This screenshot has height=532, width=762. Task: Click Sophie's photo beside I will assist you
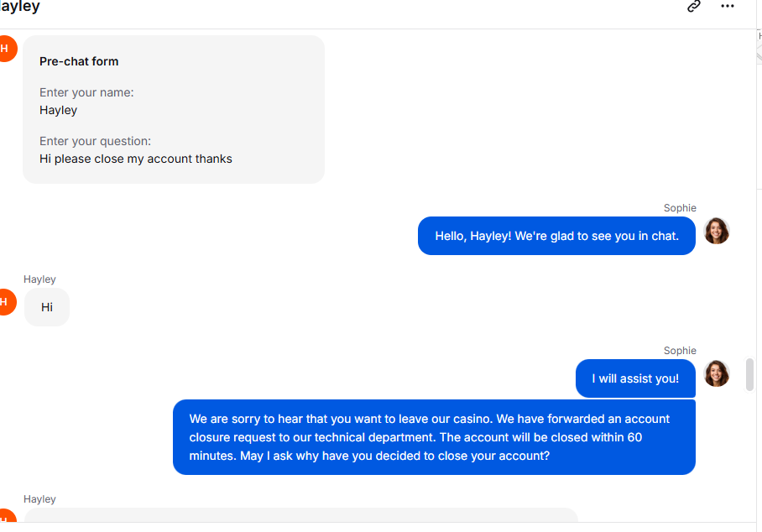(717, 373)
